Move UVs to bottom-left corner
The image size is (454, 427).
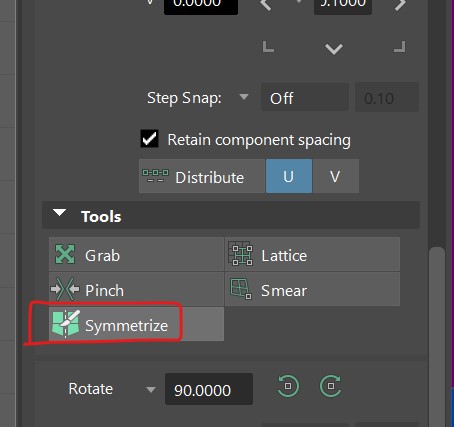268,47
